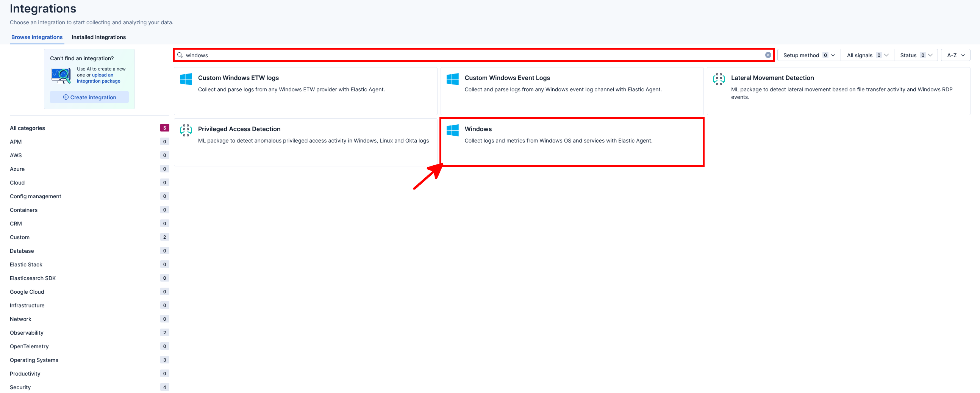Click the Windows logo on Custom Windows ETW logs card
The image size is (980, 393).
point(186,79)
